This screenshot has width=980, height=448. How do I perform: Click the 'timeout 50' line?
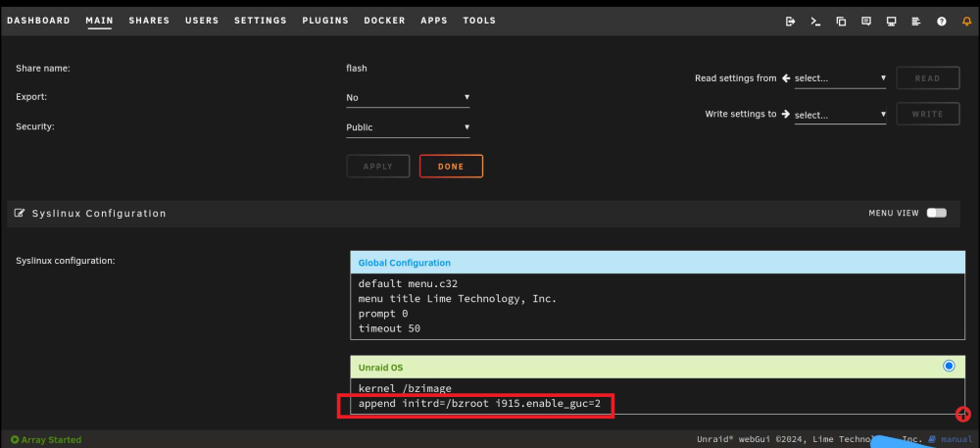point(389,328)
